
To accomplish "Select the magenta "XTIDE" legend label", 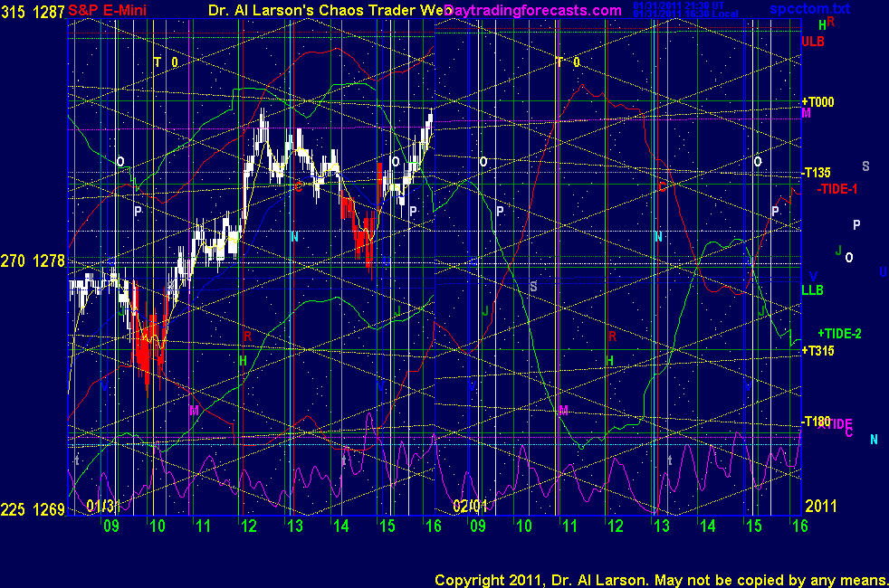I will tap(835, 425).
